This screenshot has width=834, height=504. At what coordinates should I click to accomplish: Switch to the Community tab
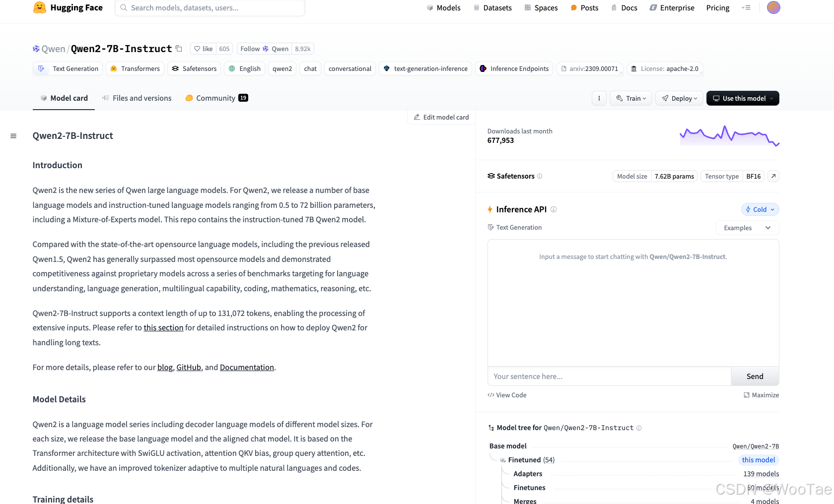pos(216,98)
